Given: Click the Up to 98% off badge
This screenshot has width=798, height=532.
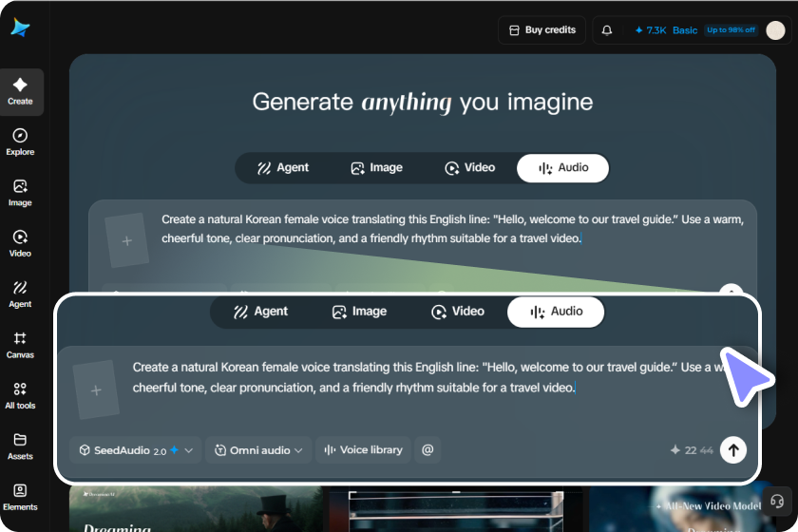Looking at the screenshot, I should [x=731, y=30].
